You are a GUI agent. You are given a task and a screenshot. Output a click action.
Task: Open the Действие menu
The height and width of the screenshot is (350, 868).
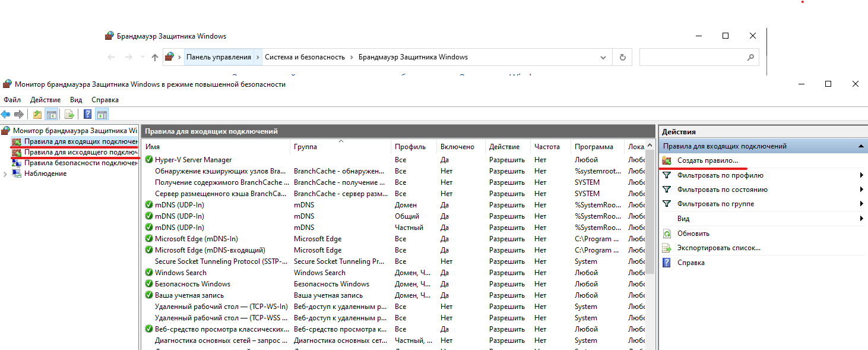tap(45, 100)
